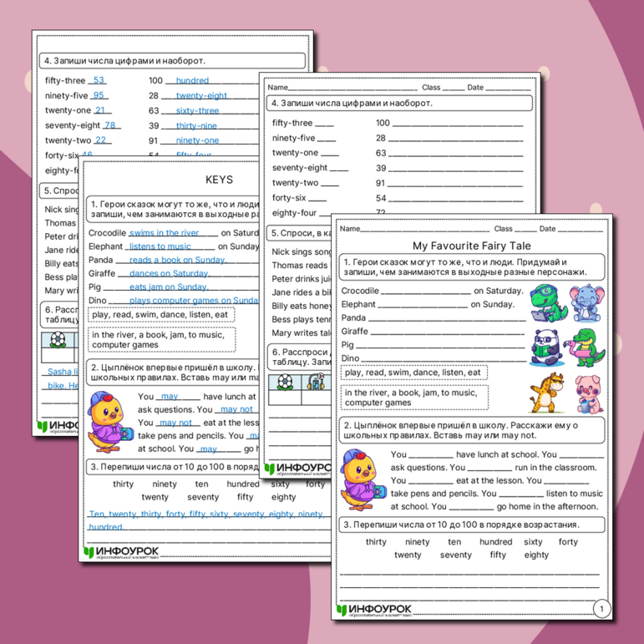Screen dimensions: 644x644
Task: Click the blank after Elephant on Fairy Tale worksheet
Action: point(423,305)
